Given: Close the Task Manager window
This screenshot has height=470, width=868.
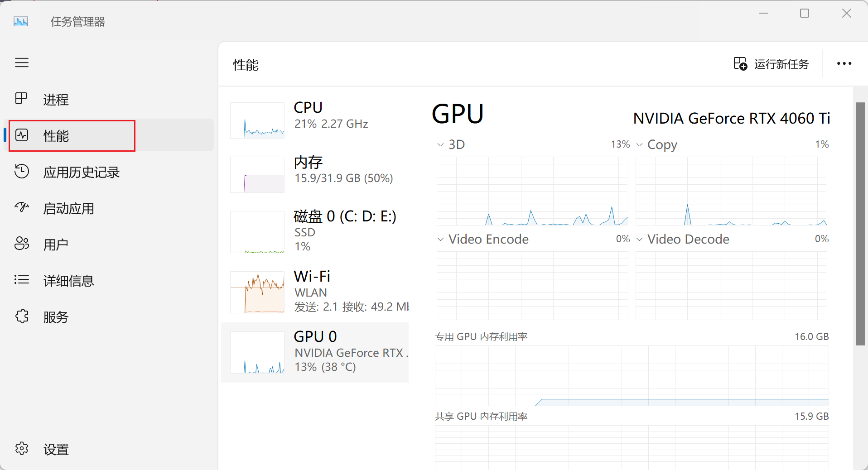Looking at the screenshot, I should tap(846, 13).
